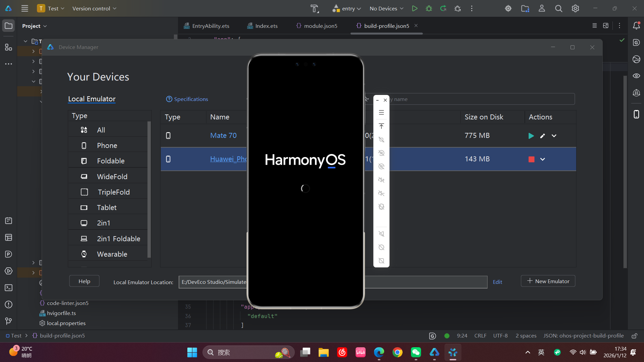Expand more actions for Mate 70
This screenshot has width=644, height=362.
tap(554, 136)
